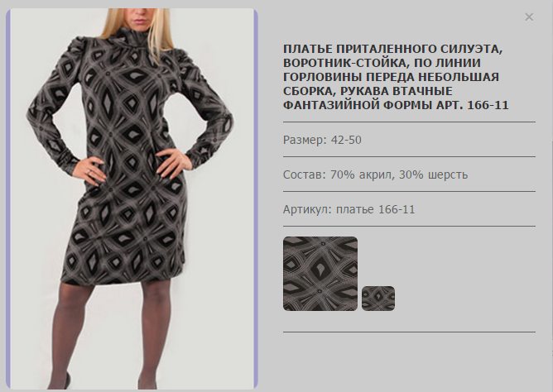The height and width of the screenshot is (392, 553).
Task: Click the product title heading text
Action: tap(396, 77)
